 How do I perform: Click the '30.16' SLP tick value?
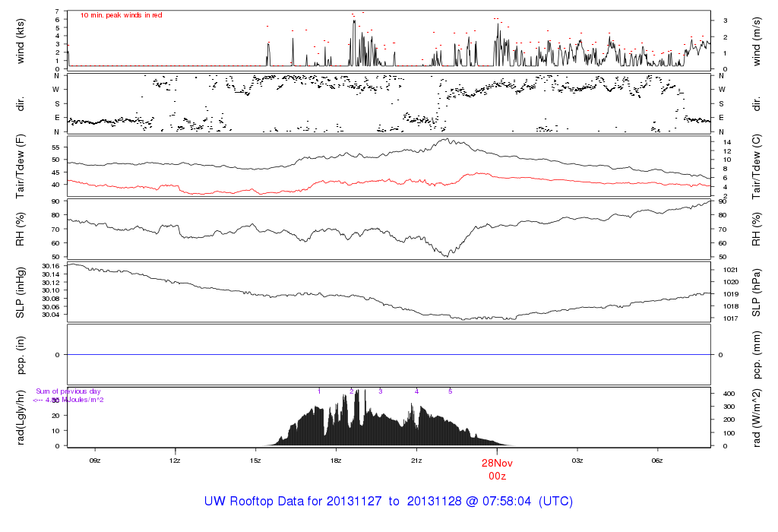pyautogui.click(x=51, y=267)
